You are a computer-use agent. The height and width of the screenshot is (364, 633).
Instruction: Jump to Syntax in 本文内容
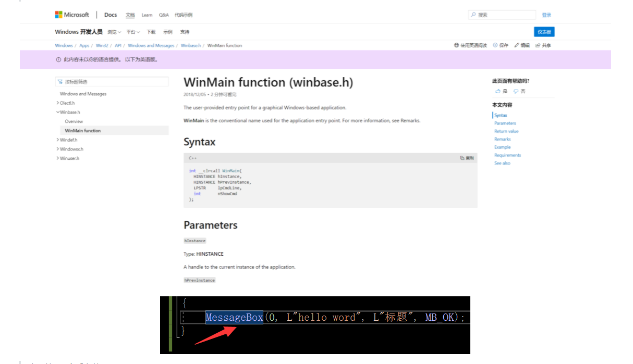tap(501, 115)
